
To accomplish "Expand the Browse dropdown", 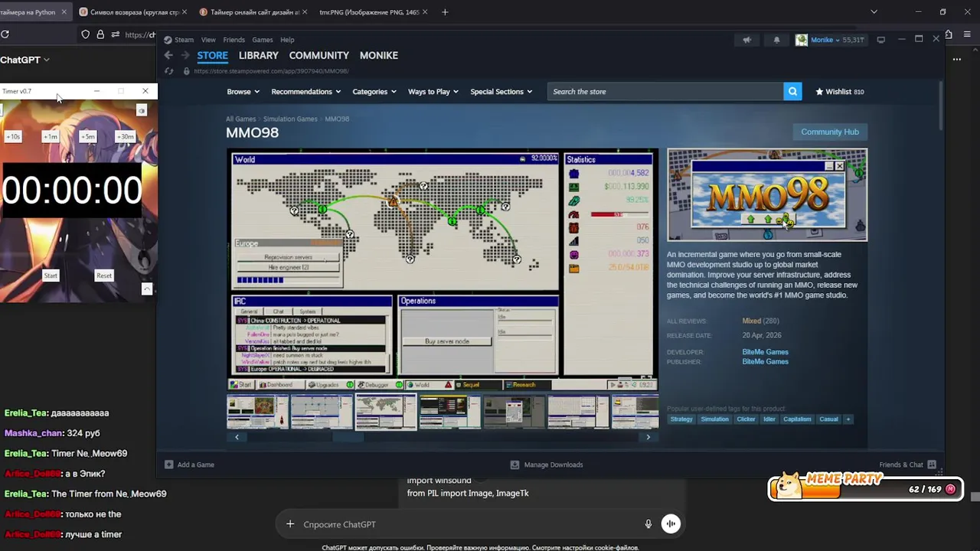I will pos(243,92).
